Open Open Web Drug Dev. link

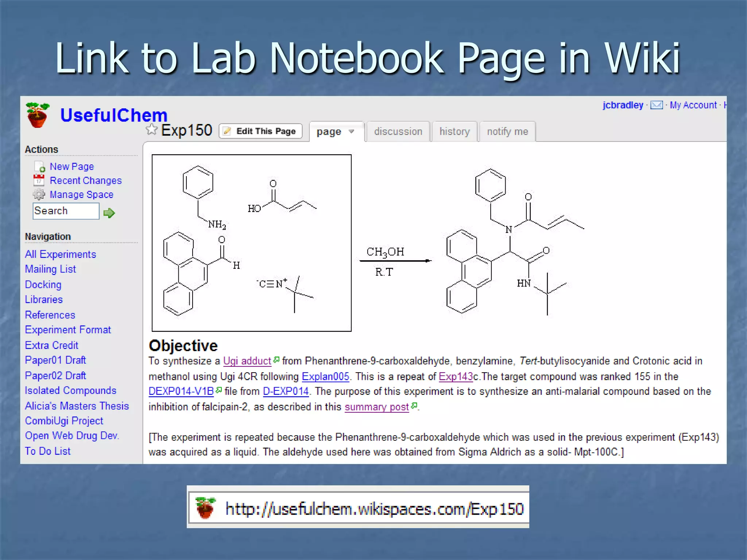[x=72, y=436]
